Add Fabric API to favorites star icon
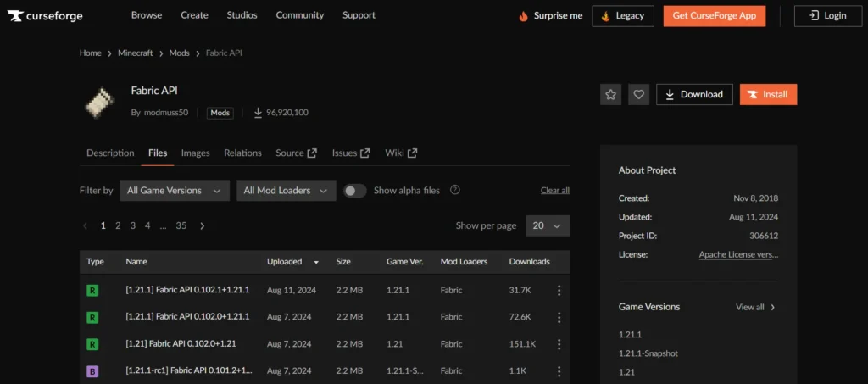 coord(610,95)
